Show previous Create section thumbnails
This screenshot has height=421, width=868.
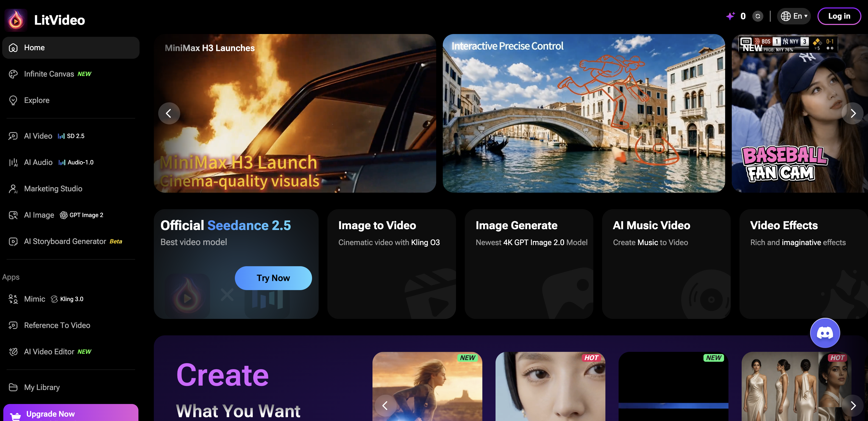[x=385, y=406]
